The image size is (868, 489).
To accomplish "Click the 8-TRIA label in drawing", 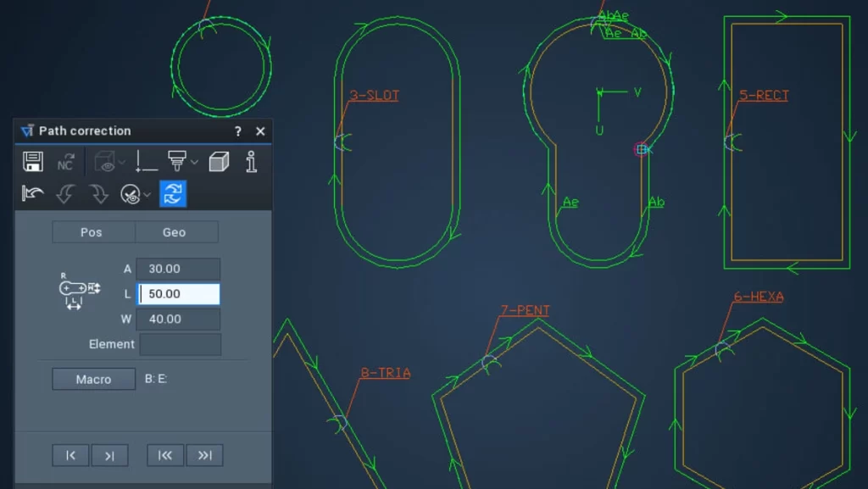I will (x=386, y=374).
